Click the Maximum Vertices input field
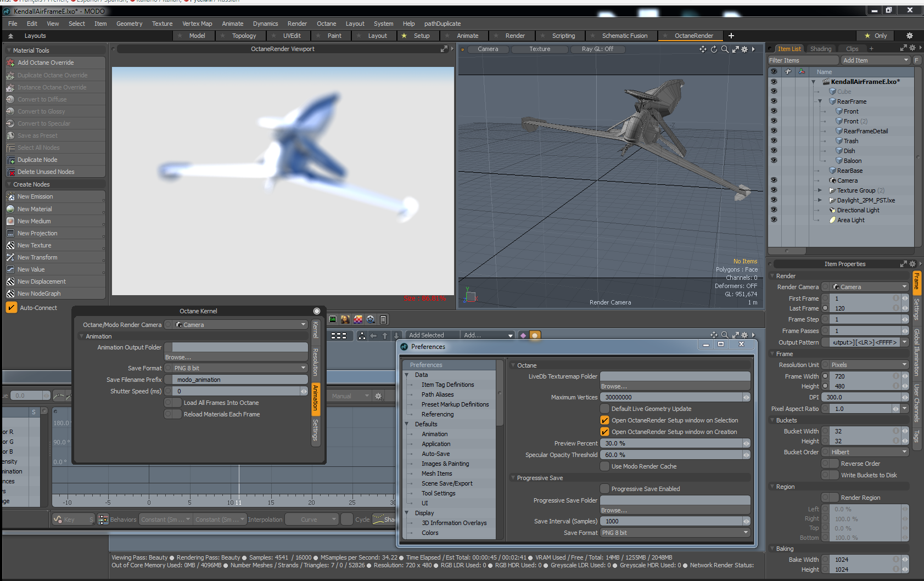Viewport: 924px width, 581px height. (x=675, y=397)
